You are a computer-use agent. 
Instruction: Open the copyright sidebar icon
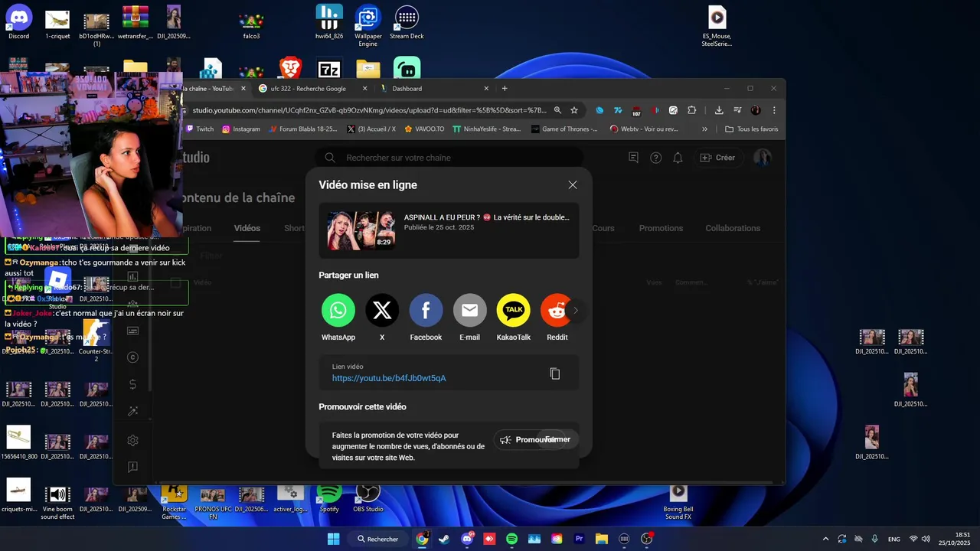pyautogui.click(x=132, y=357)
